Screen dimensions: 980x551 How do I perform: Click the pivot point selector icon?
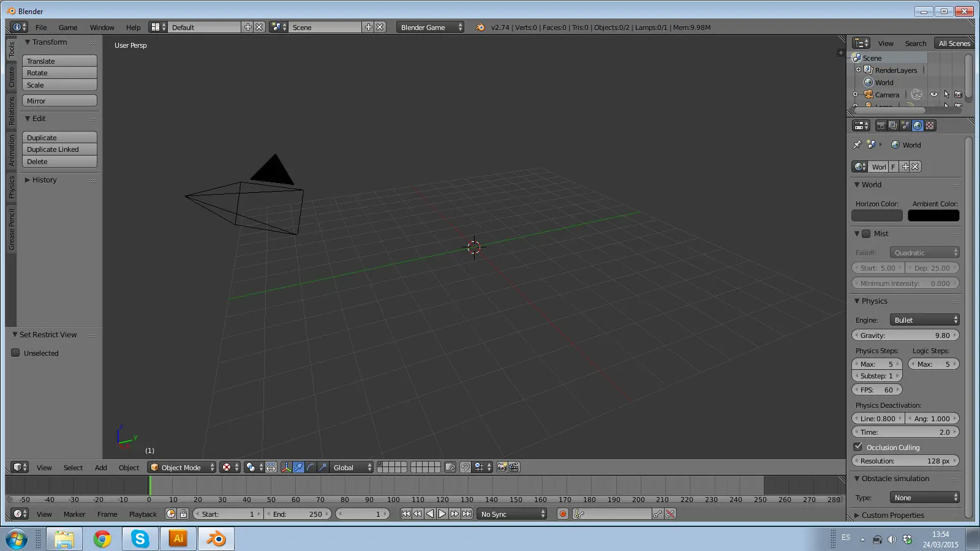pyautogui.click(x=254, y=467)
